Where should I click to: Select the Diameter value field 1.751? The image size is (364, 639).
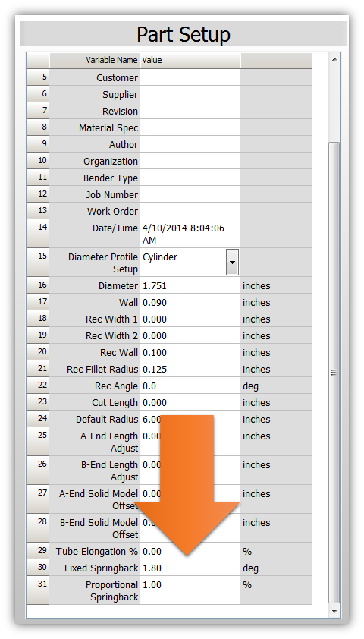tap(190, 285)
